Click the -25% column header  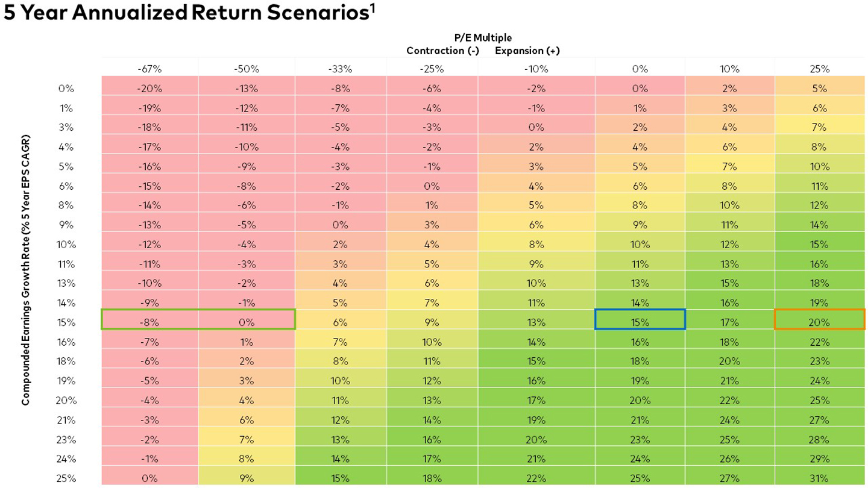432,69
